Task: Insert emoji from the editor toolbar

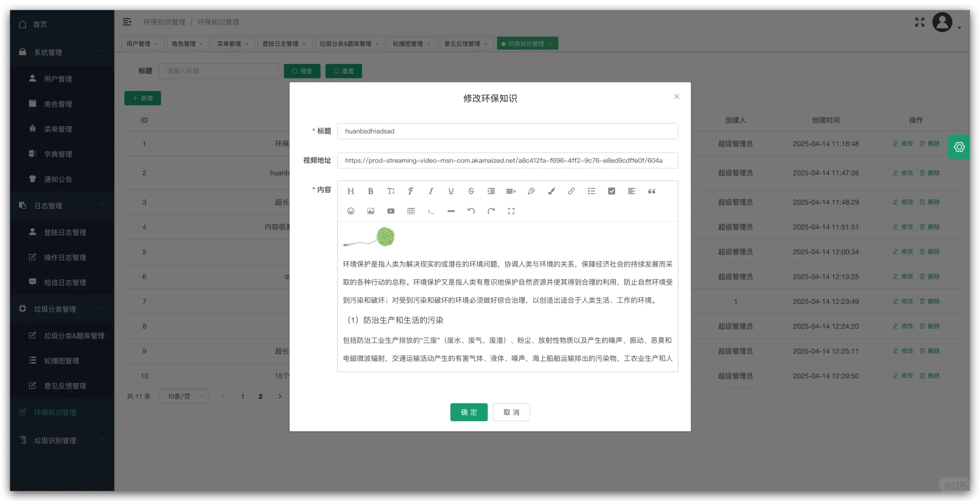Action: (351, 211)
